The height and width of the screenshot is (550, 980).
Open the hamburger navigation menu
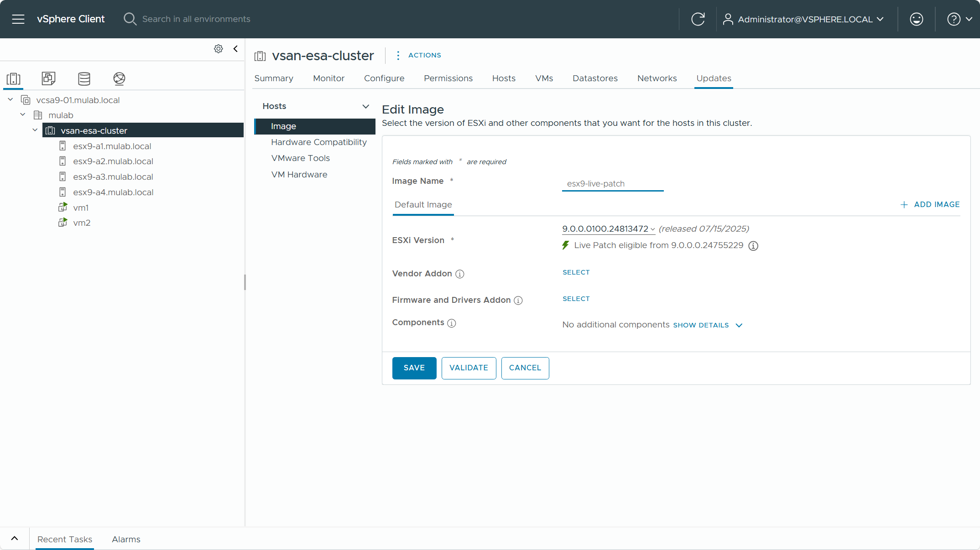click(18, 19)
